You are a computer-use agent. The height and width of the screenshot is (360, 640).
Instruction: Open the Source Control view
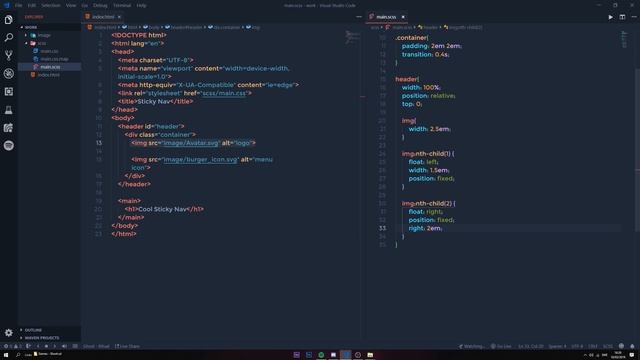9,56
